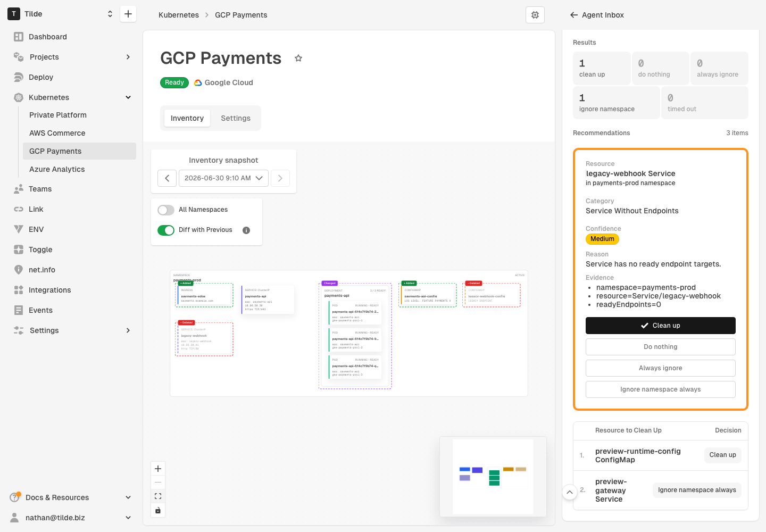Screen dimensions: 766x532
Task: Click Clean up decision for preview-runtime-config
Action: pyautogui.click(x=723, y=455)
